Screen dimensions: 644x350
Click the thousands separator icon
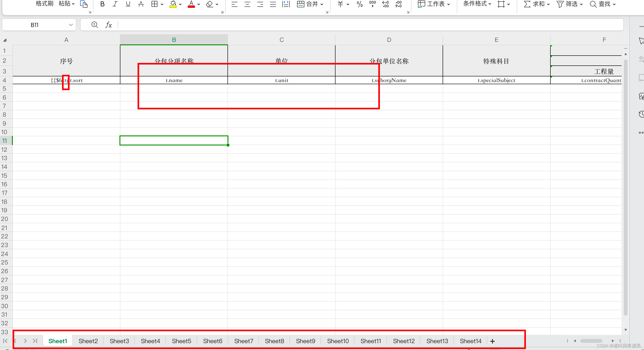pos(373,4)
